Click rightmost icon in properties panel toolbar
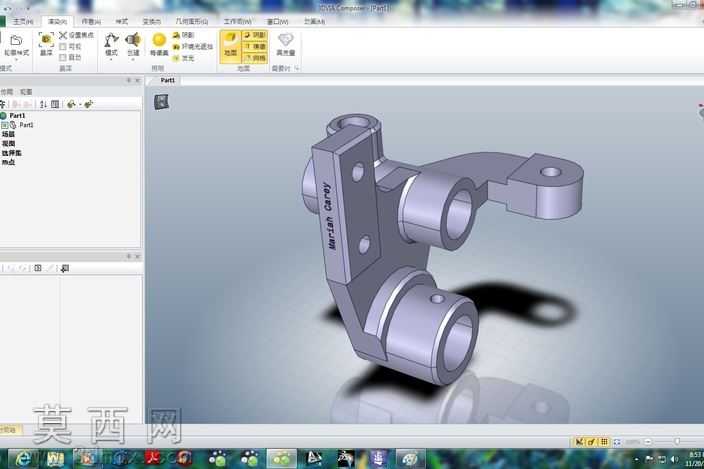This screenshot has height=469, width=704. (x=65, y=268)
